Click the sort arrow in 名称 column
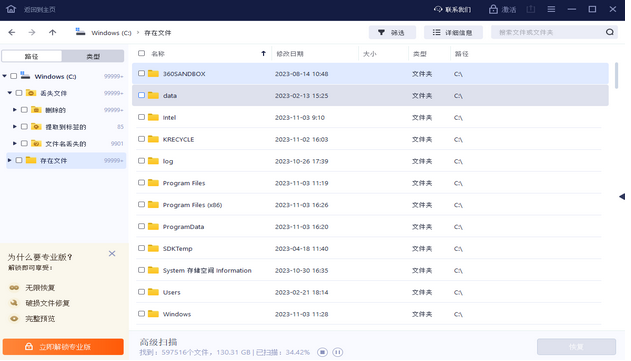Screen dimensions: 631x361 click(264, 53)
